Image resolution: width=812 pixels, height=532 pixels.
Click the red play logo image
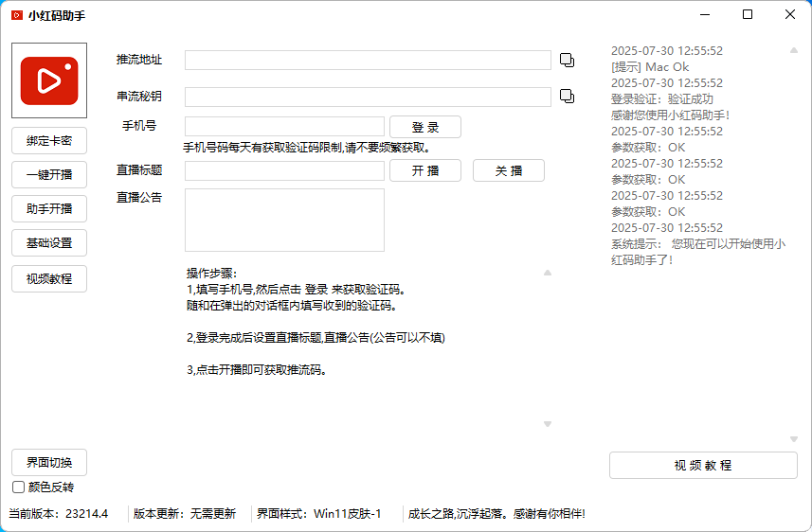coord(49,80)
